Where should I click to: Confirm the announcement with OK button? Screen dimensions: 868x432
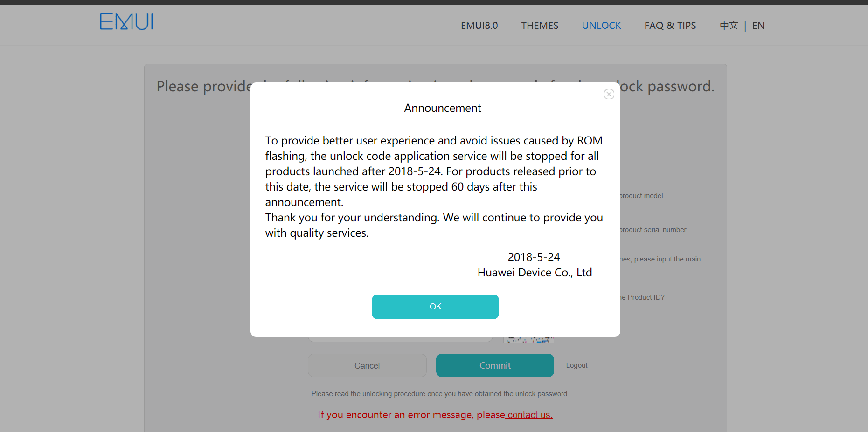click(435, 307)
